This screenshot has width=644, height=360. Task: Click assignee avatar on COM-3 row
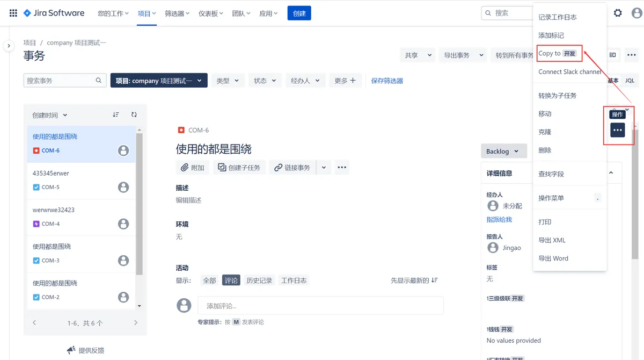tap(123, 260)
